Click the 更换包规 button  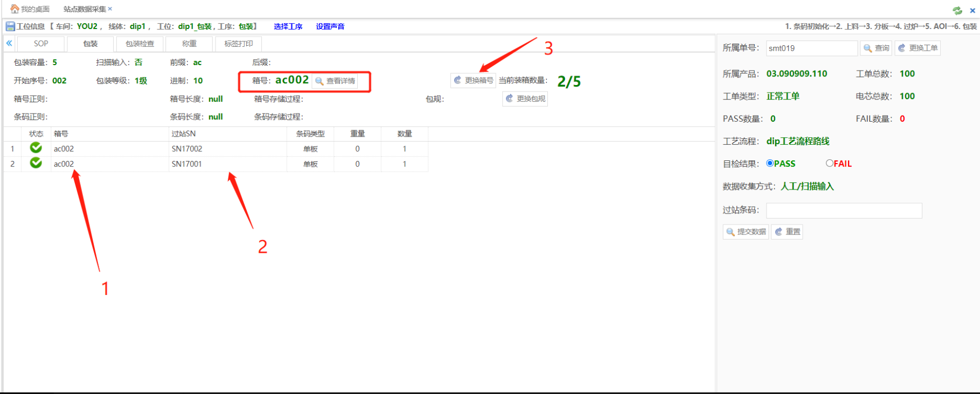pyautogui.click(x=525, y=99)
